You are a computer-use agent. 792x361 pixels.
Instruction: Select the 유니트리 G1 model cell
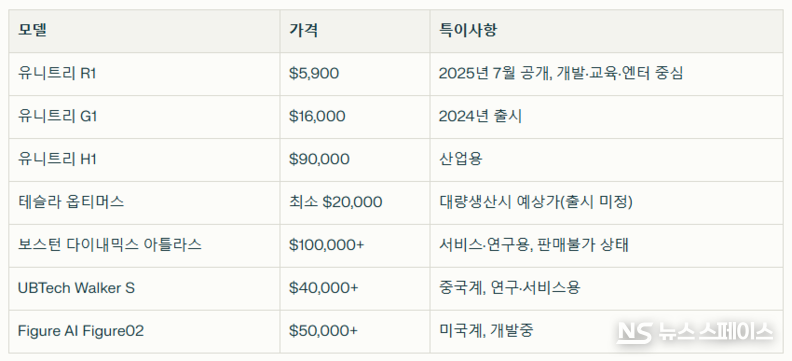144,117
